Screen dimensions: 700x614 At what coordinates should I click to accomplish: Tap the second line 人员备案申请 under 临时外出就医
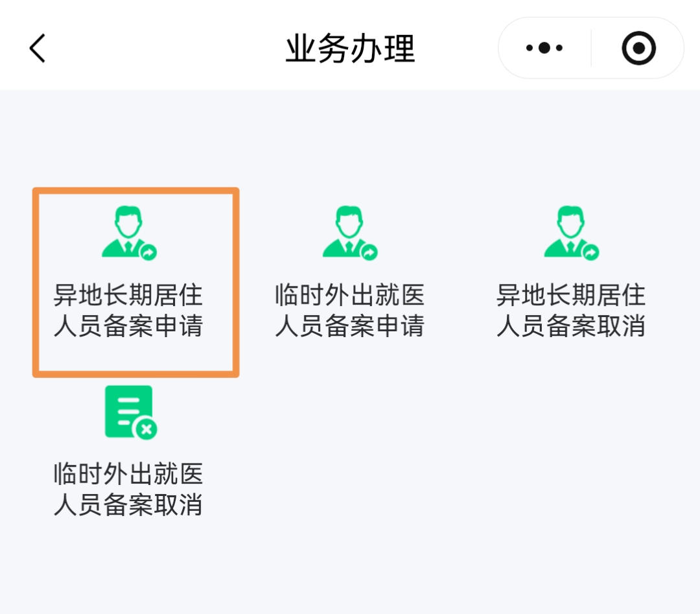click(x=349, y=326)
